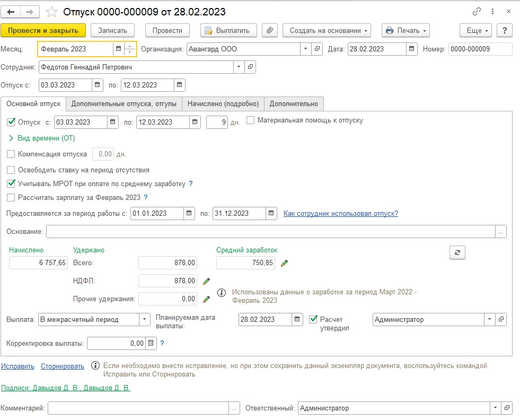The height and width of the screenshot is (420, 520).
Task: Toggle Учитывать МРОТ при оплате checkbox
Action: click(11, 183)
